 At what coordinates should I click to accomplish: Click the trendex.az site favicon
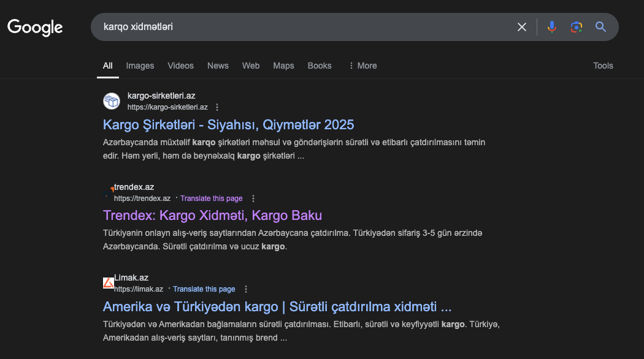pos(109,192)
